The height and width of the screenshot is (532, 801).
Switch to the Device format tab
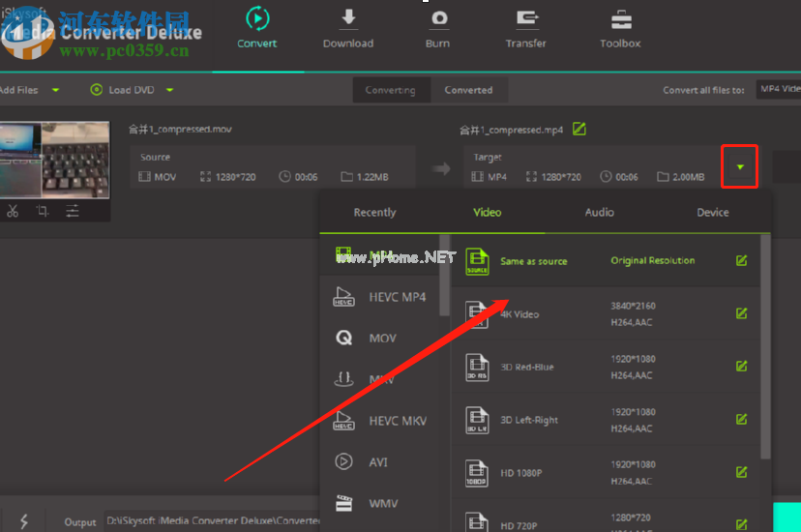[713, 212]
